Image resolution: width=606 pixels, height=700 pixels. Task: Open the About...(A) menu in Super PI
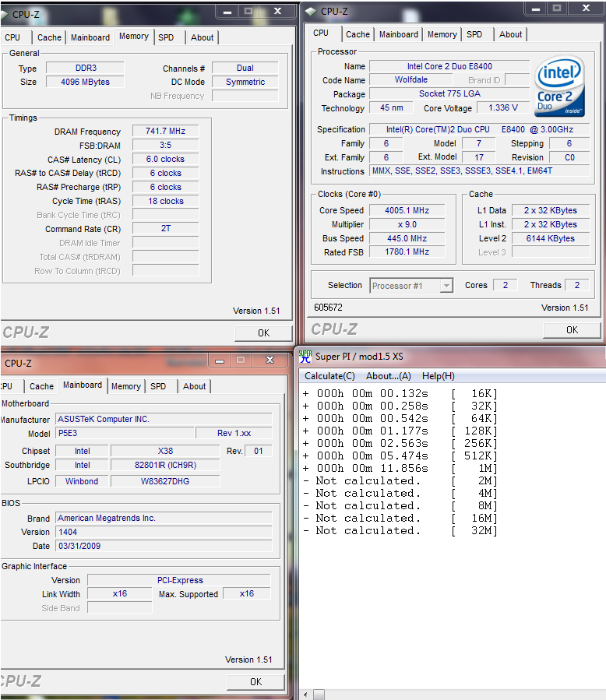pyautogui.click(x=389, y=376)
